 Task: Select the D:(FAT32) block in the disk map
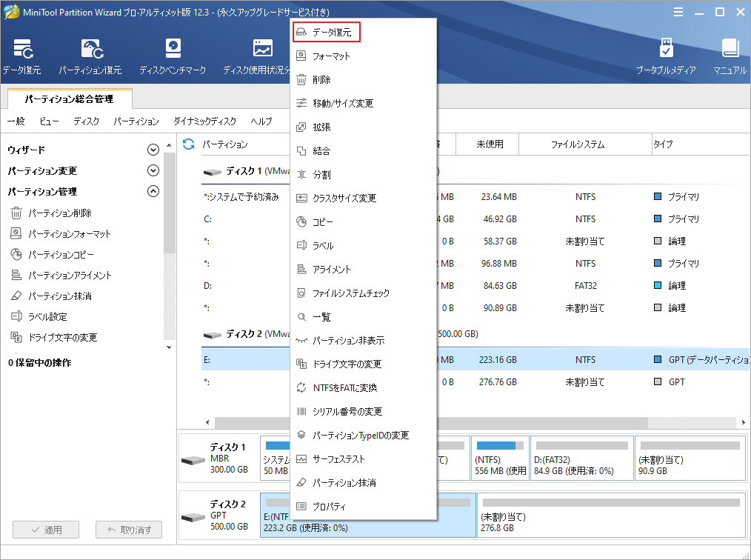click(x=582, y=458)
